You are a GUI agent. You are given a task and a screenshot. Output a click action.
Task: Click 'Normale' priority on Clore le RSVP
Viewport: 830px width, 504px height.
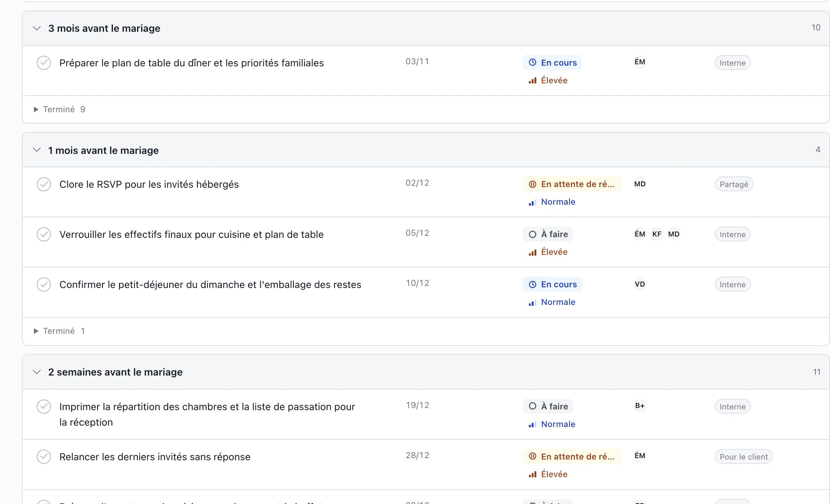[552, 202]
